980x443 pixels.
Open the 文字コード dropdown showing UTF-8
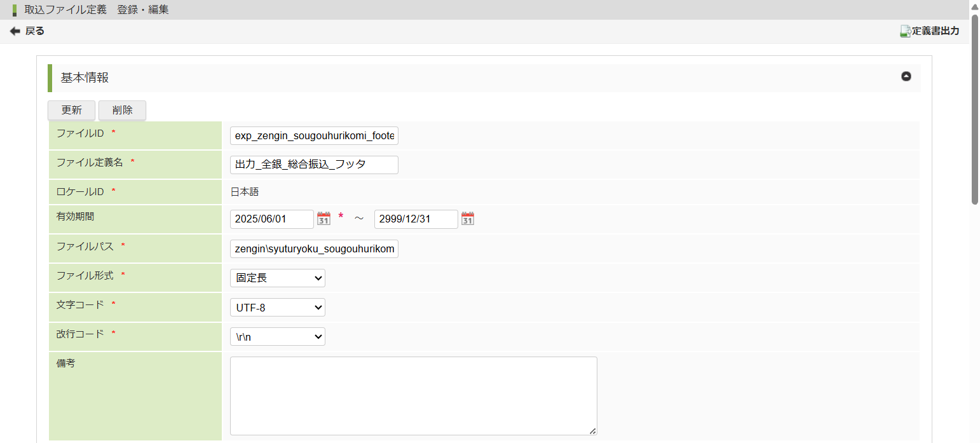pos(277,308)
